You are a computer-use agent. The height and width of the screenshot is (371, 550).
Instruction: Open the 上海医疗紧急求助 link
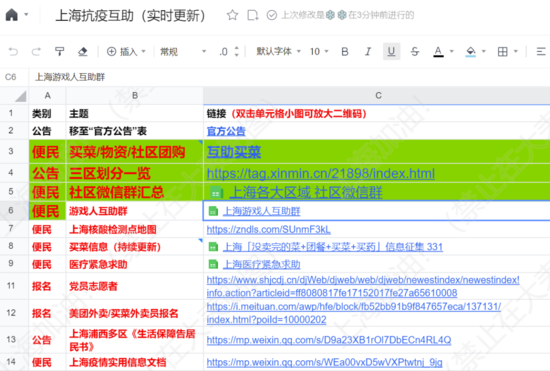pos(262,264)
